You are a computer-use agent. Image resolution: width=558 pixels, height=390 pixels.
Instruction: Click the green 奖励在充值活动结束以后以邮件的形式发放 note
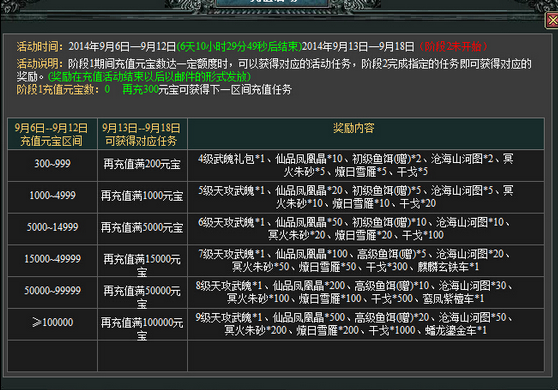coord(149,77)
